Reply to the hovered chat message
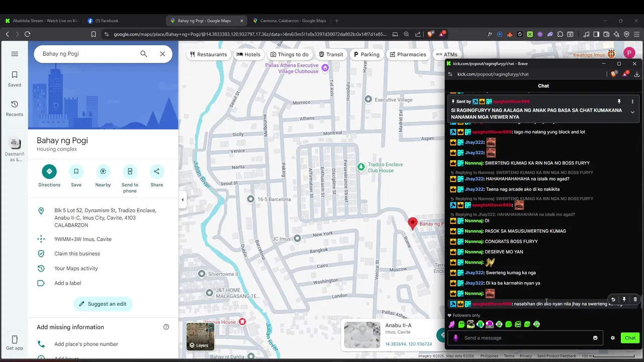Image resolution: width=644 pixels, height=362 pixels. coord(613,299)
